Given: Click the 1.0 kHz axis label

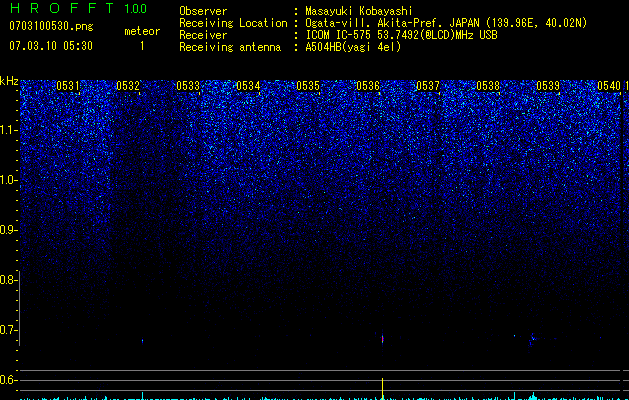Looking at the screenshot, I should (8, 180).
